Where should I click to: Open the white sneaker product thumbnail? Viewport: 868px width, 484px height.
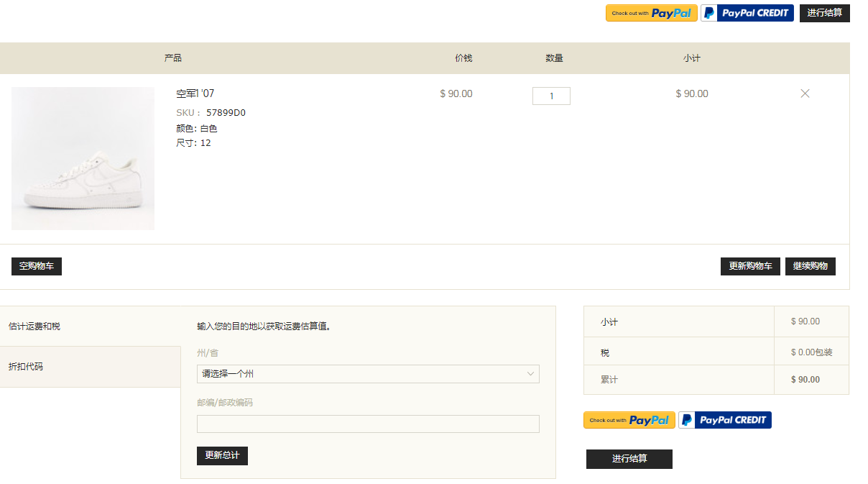[83, 158]
